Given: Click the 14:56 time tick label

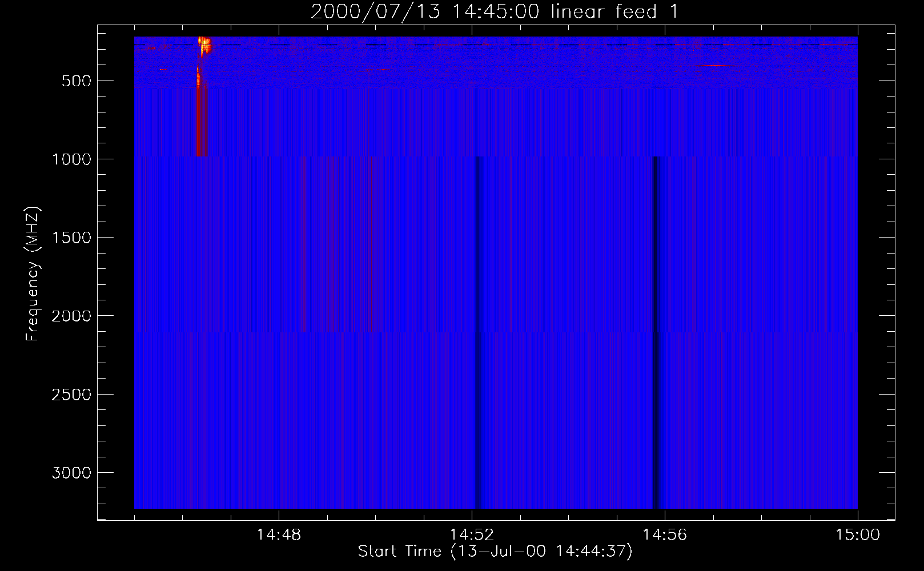Looking at the screenshot, I should tap(665, 535).
